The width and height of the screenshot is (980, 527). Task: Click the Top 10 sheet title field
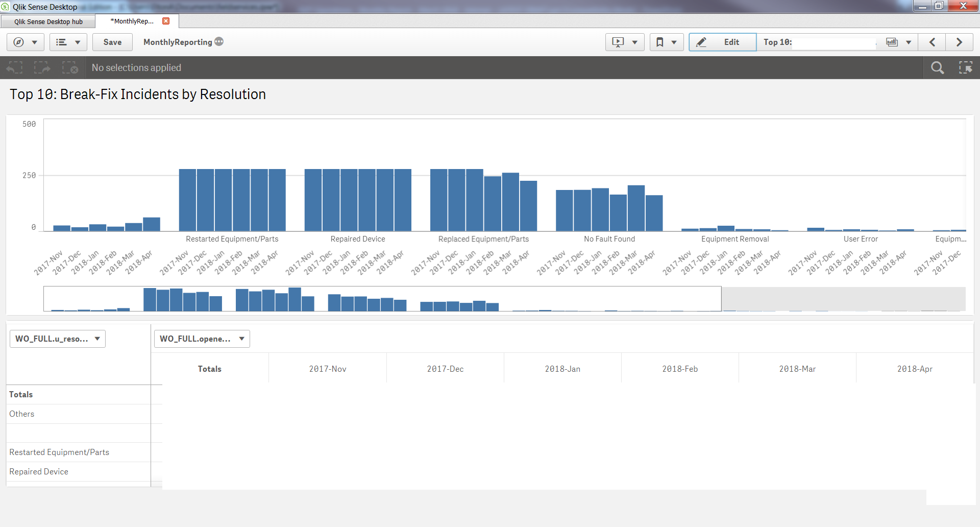820,42
